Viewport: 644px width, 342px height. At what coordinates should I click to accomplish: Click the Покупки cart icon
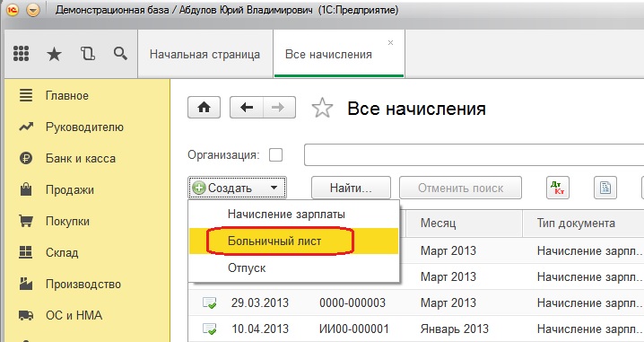tap(26, 221)
